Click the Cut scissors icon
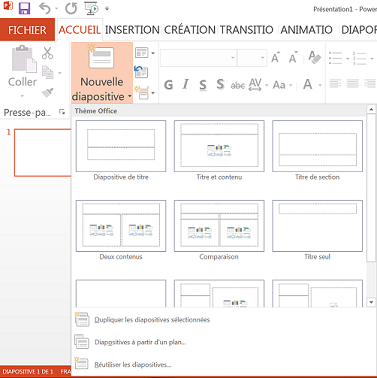The image size is (377, 378). [x=47, y=53]
